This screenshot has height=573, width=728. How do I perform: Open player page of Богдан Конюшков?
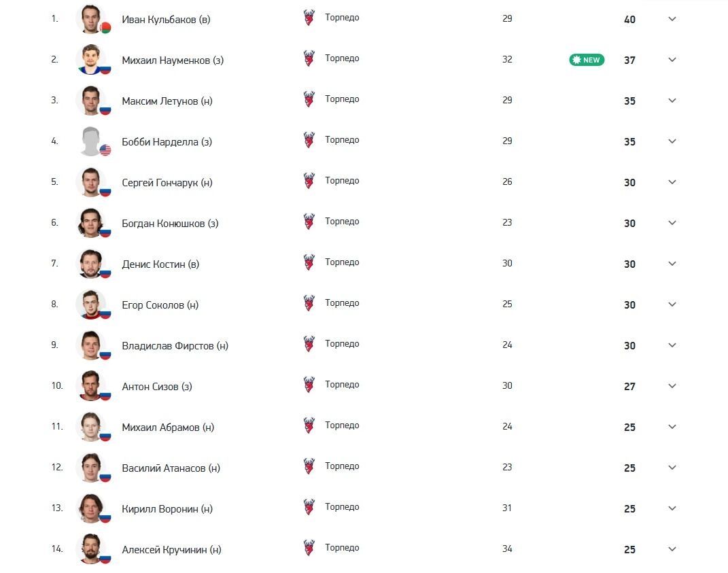pos(170,223)
